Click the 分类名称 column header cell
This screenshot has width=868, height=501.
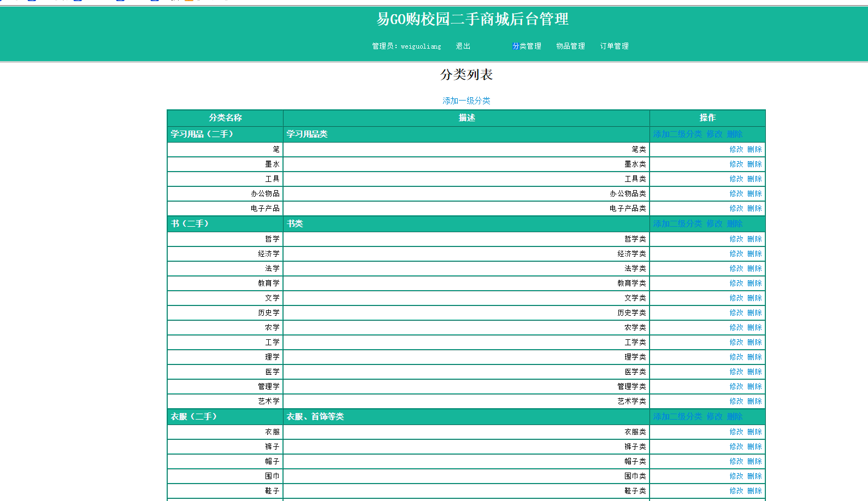coord(225,118)
